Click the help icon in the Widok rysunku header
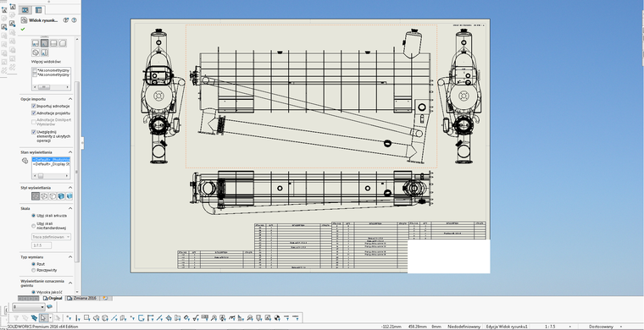644x330 pixels. [x=74, y=20]
